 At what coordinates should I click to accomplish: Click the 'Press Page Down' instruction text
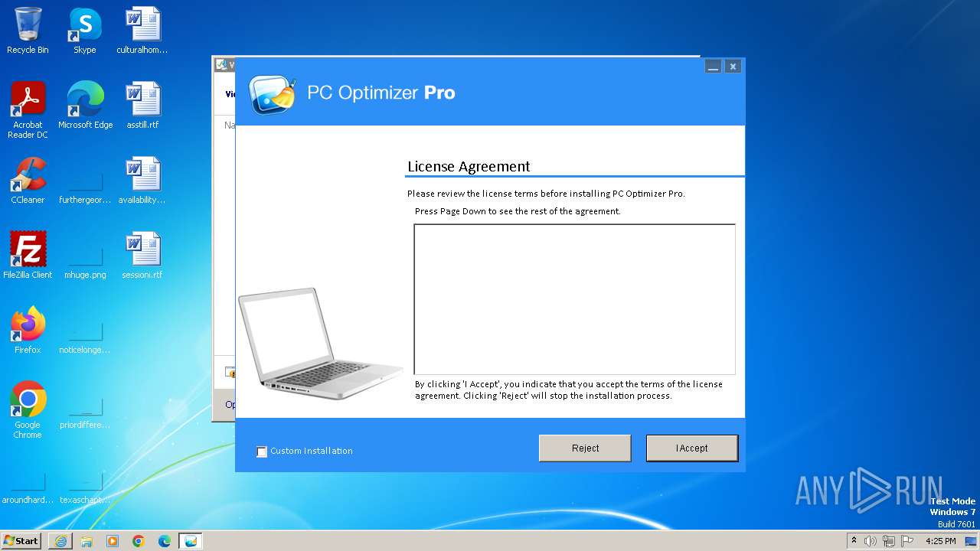pos(518,211)
